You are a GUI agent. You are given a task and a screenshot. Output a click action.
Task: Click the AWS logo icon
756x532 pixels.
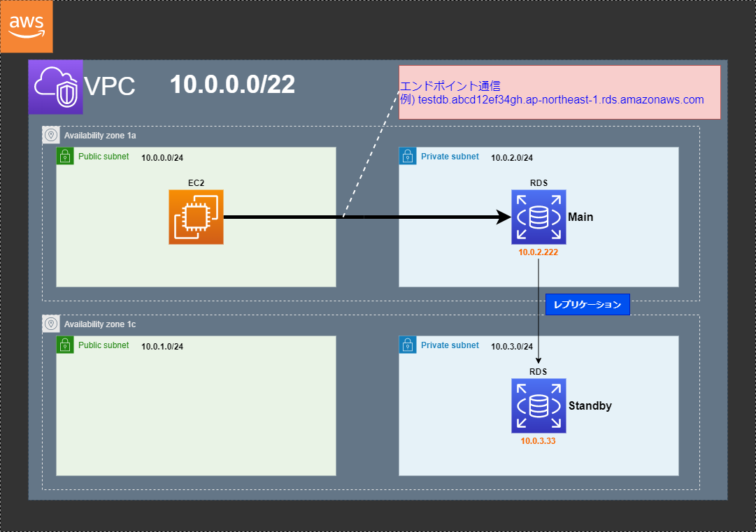click(x=27, y=27)
